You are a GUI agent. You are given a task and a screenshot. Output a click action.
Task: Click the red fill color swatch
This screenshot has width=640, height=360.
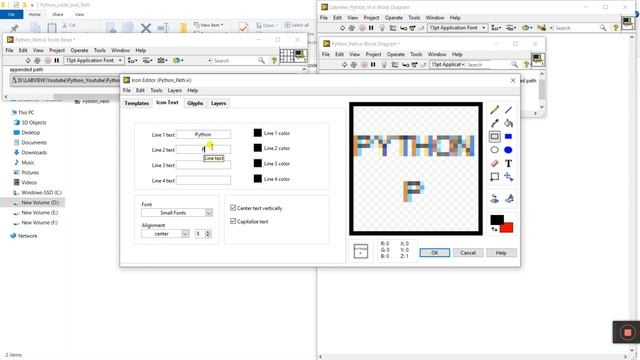[x=508, y=227]
